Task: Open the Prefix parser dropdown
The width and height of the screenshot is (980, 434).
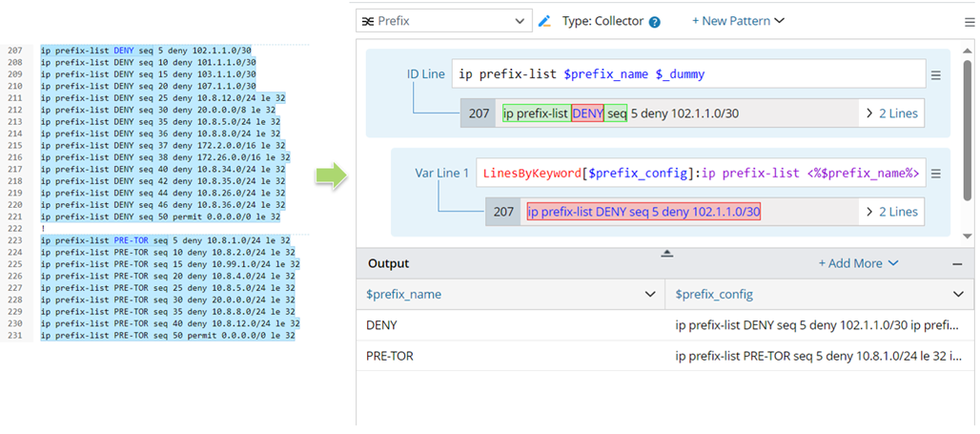Action: pos(520,21)
